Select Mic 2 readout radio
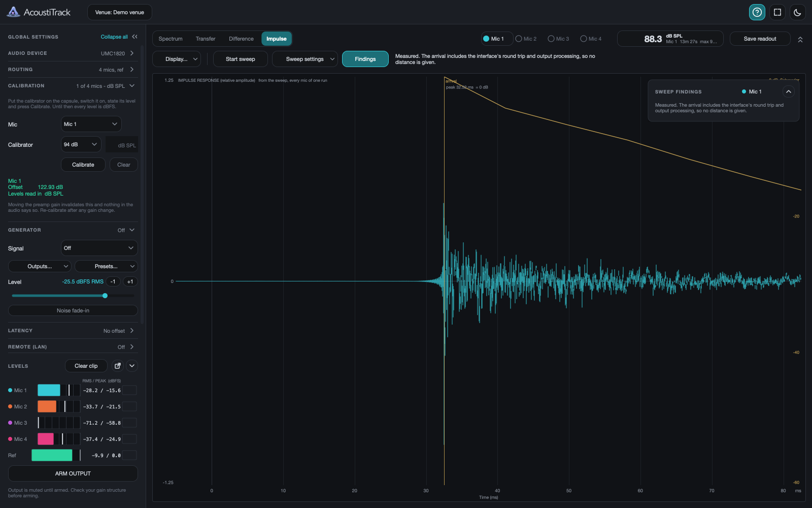This screenshot has height=508, width=812. [x=526, y=39]
